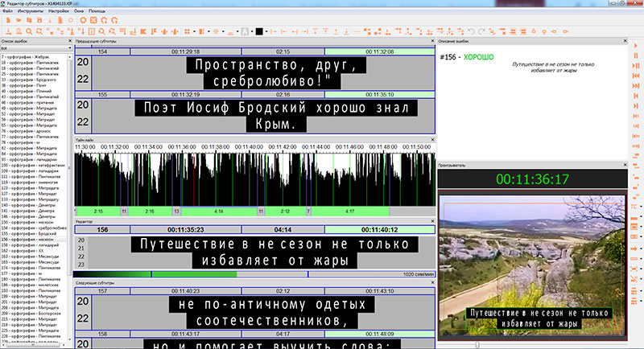Click the skip-to-start double-arrow icon in right toolbar
Viewport: 644px width, 349px height.
tap(636, 76)
